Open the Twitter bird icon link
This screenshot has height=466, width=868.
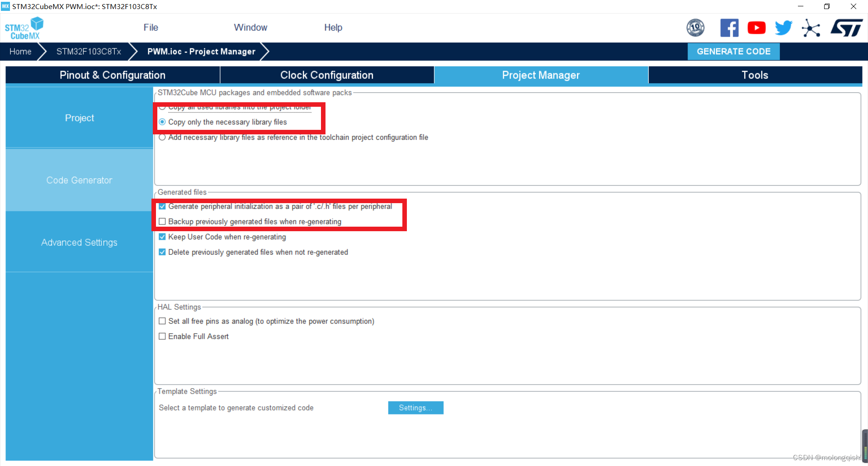pyautogui.click(x=783, y=28)
